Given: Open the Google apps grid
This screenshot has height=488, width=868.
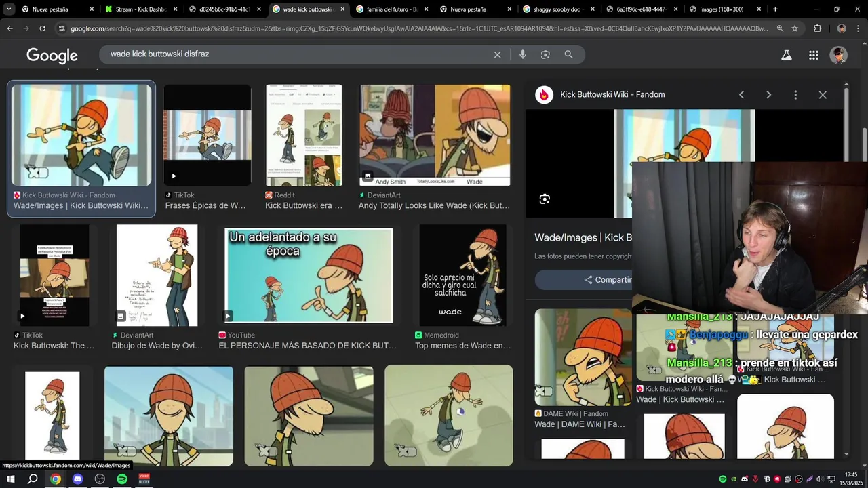Looking at the screenshot, I should click(x=813, y=56).
